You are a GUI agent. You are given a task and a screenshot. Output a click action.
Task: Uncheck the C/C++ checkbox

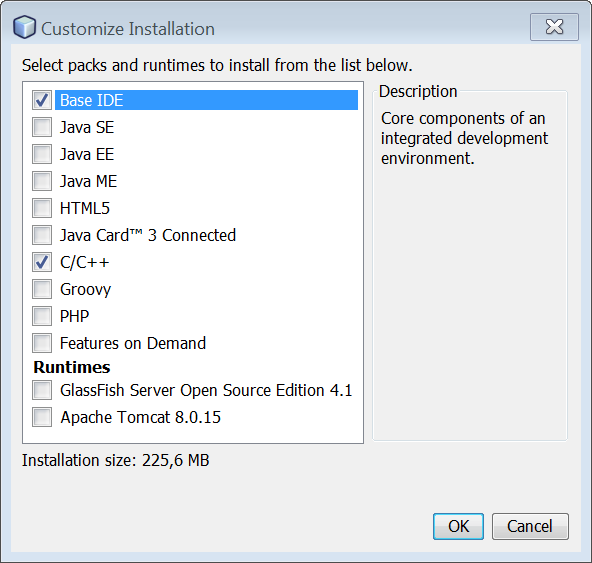(x=42, y=262)
